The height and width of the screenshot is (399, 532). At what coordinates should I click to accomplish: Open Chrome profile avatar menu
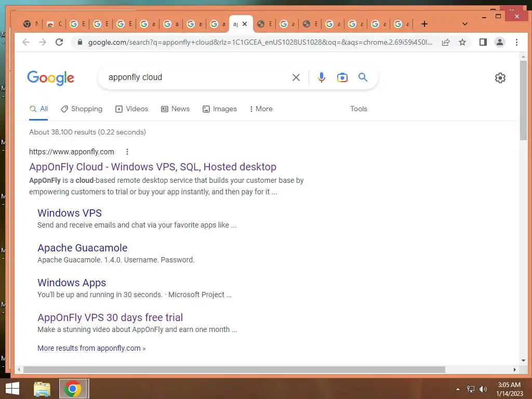click(500, 42)
